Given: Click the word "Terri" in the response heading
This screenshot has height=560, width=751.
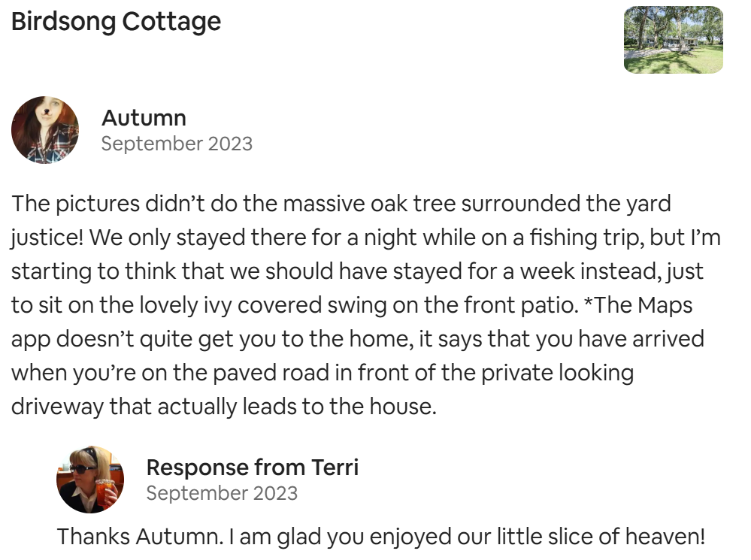Looking at the screenshot, I should (x=335, y=467).
